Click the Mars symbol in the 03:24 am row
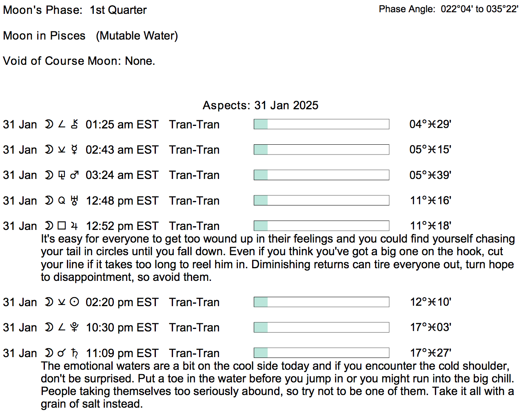The width and height of the screenshot is (532, 415). pyautogui.click(x=74, y=175)
